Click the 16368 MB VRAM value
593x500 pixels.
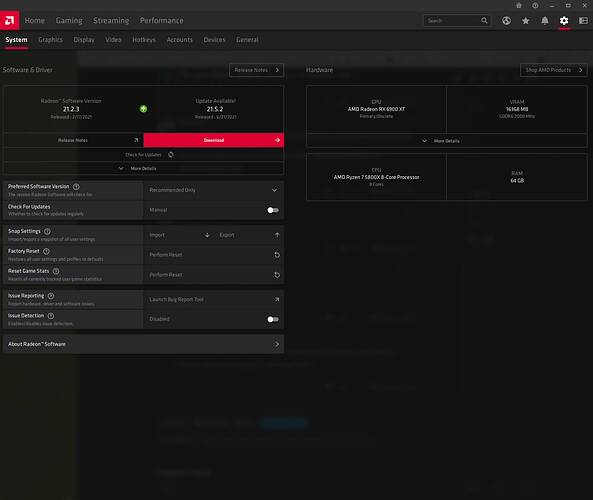(x=517, y=109)
